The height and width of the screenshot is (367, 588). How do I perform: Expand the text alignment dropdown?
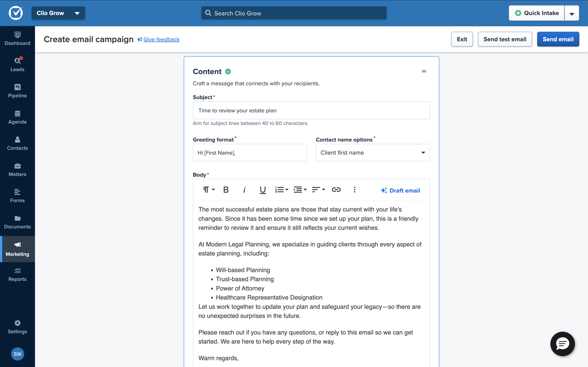click(318, 190)
